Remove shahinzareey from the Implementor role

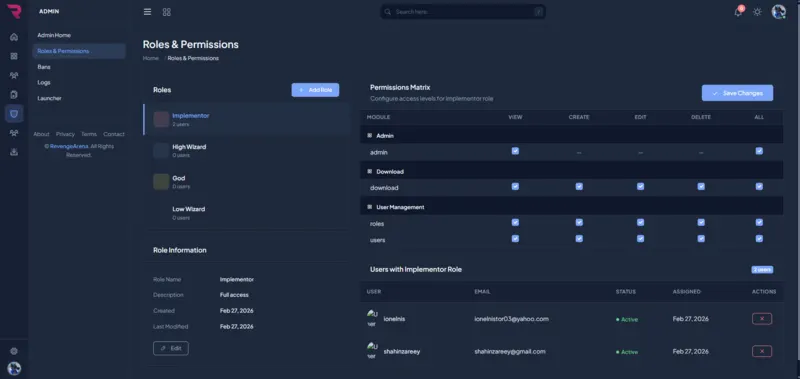point(762,351)
